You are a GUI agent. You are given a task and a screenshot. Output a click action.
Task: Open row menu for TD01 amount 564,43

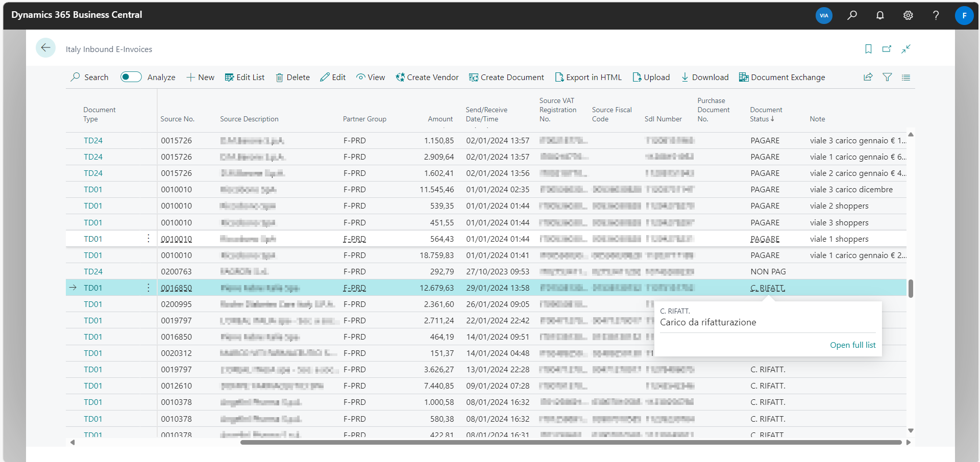[x=149, y=239]
